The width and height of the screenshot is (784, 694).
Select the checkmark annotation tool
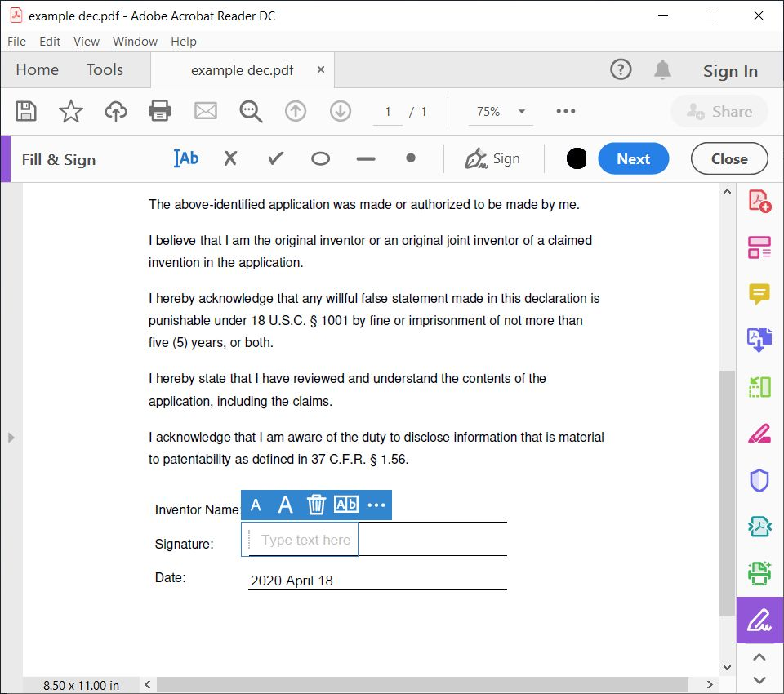click(274, 158)
